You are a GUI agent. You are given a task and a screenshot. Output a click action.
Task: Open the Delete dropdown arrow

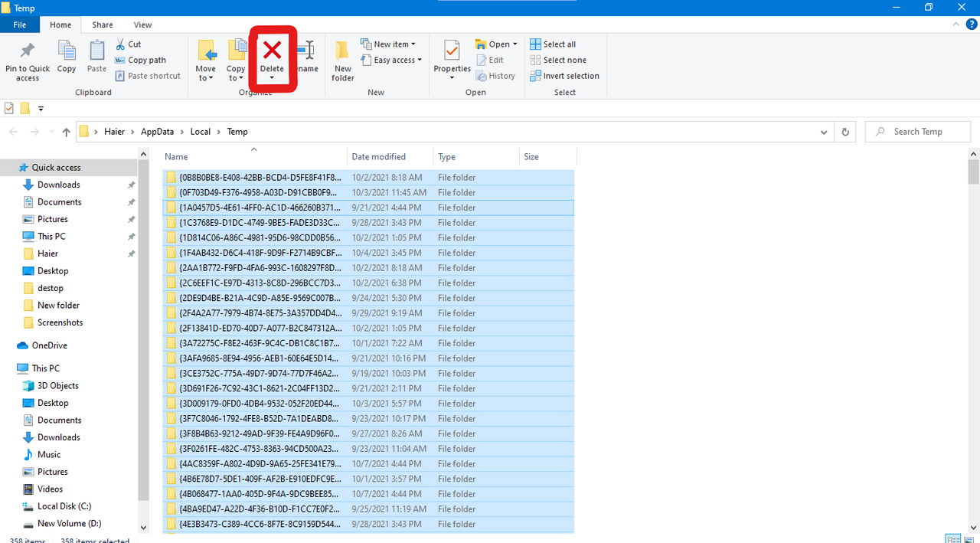click(272, 77)
